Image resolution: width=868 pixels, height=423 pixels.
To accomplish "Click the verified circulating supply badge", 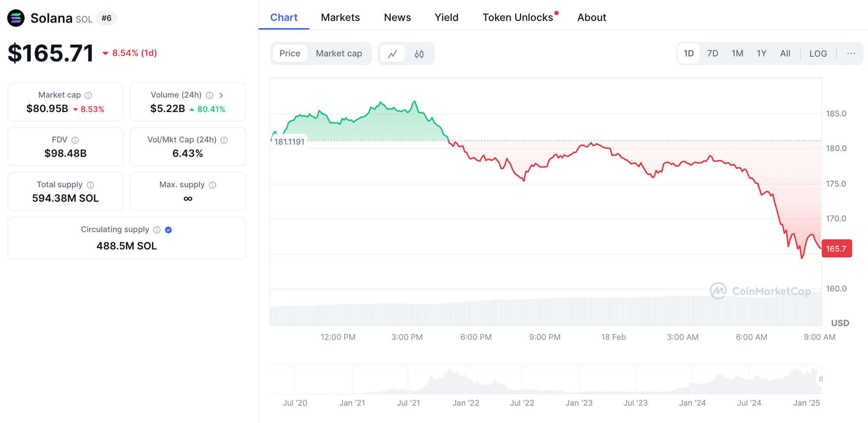I will point(169,230).
